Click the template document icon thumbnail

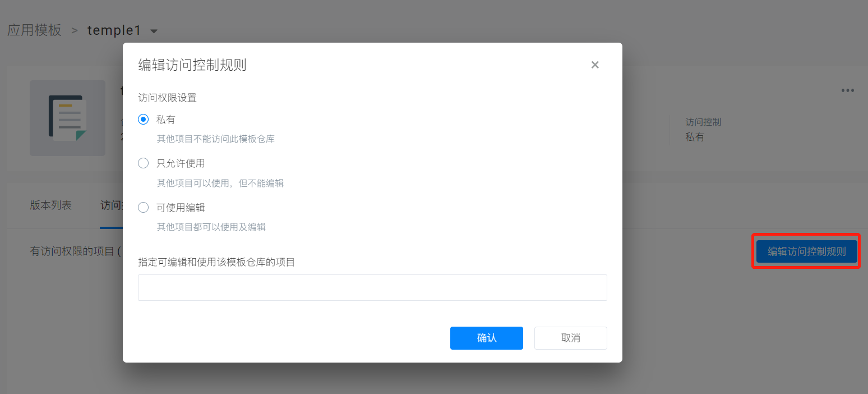(67, 118)
